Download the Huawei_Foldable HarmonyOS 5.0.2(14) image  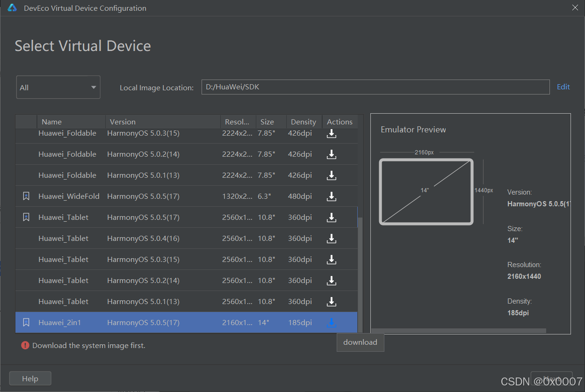[332, 154]
